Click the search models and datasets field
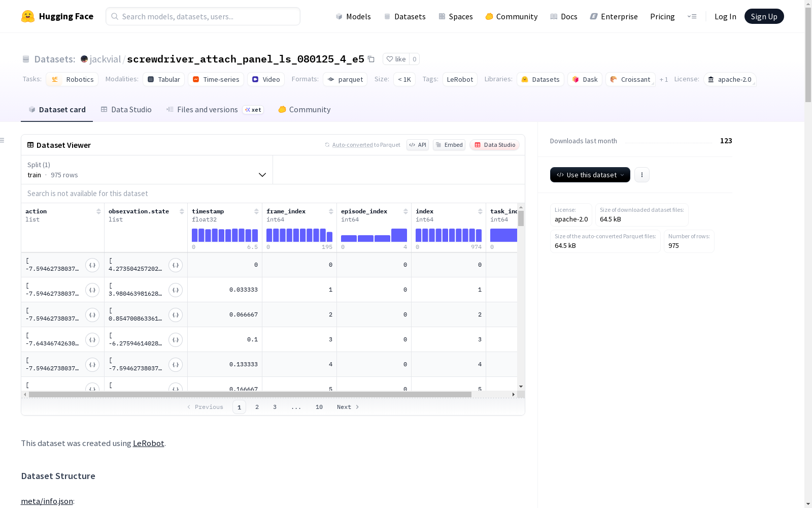 203,16
